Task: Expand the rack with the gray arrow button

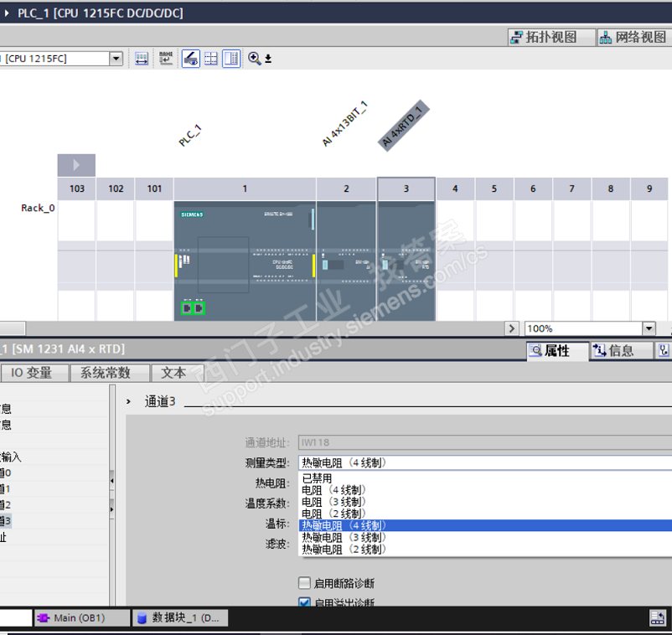Action: click(76, 165)
